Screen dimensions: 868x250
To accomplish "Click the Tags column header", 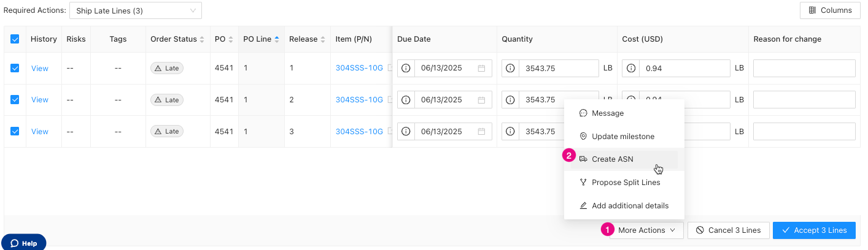I will 118,39.
